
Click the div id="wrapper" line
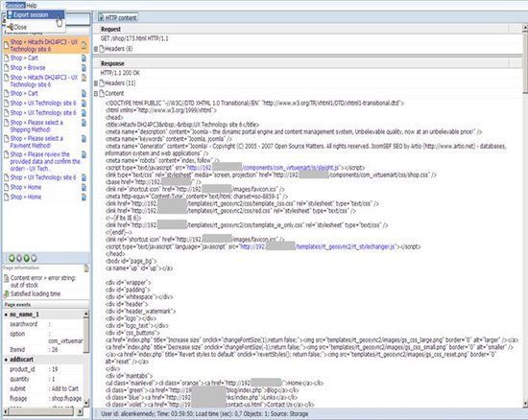tap(128, 283)
